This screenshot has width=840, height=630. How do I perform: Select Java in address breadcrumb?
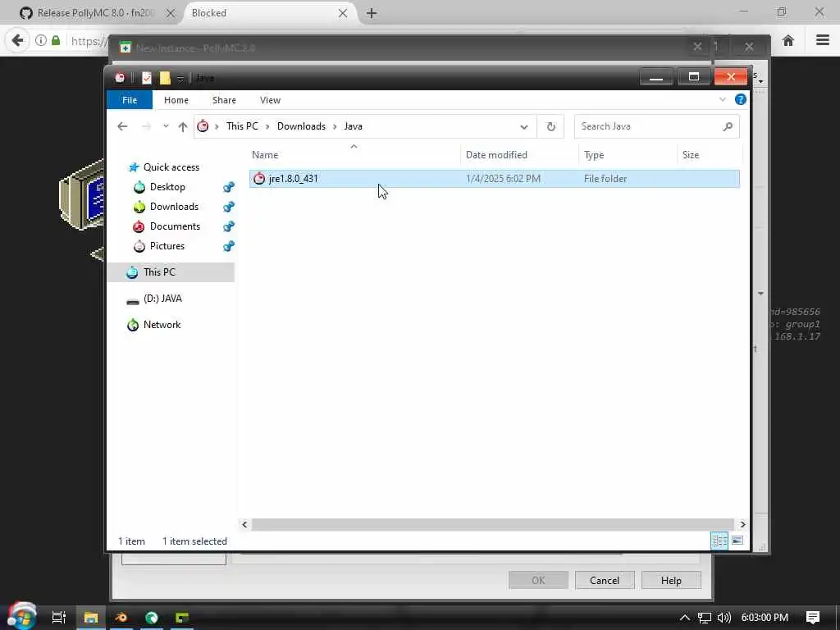click(x=353, y=126)
